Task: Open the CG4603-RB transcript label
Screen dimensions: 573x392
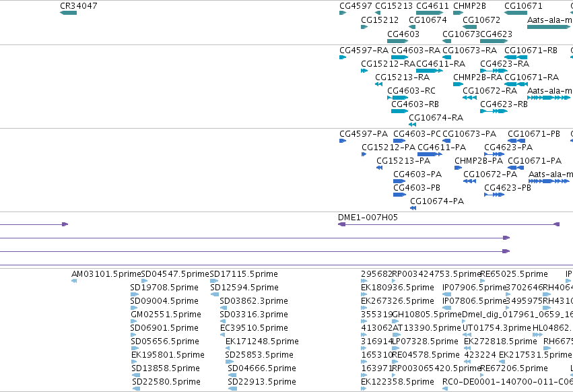Action: pos(415,104)
